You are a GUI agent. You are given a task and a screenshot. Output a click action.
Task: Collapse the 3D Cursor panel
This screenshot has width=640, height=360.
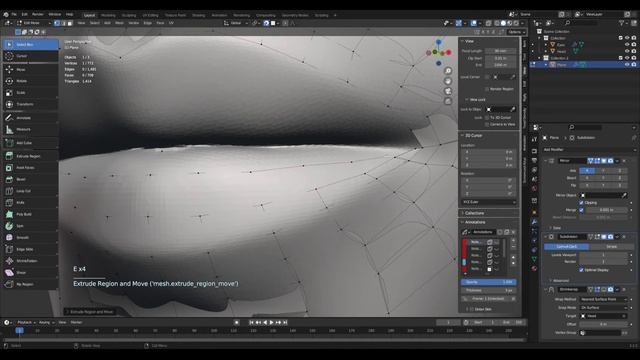(x=473, y=136)
